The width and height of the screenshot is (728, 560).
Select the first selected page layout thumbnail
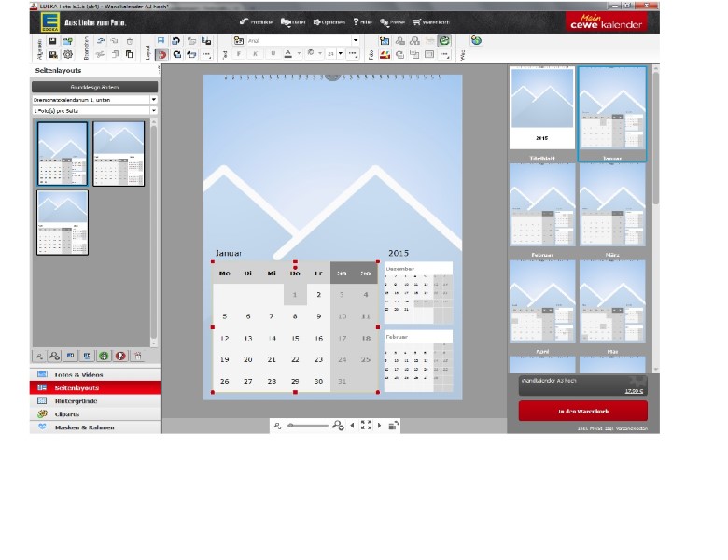pyautogui.click(x=63, y=154)
